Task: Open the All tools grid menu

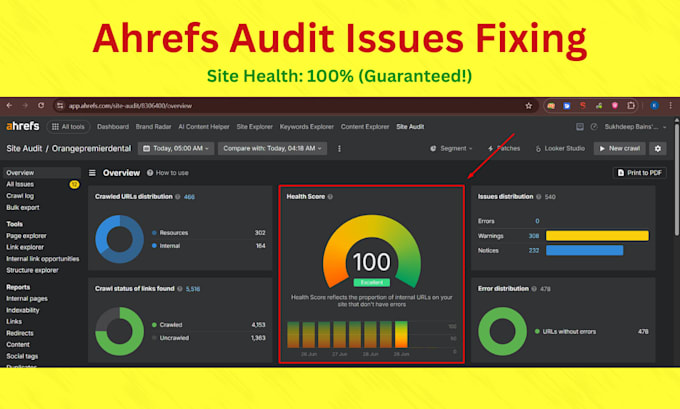Action: click(68, 127)
